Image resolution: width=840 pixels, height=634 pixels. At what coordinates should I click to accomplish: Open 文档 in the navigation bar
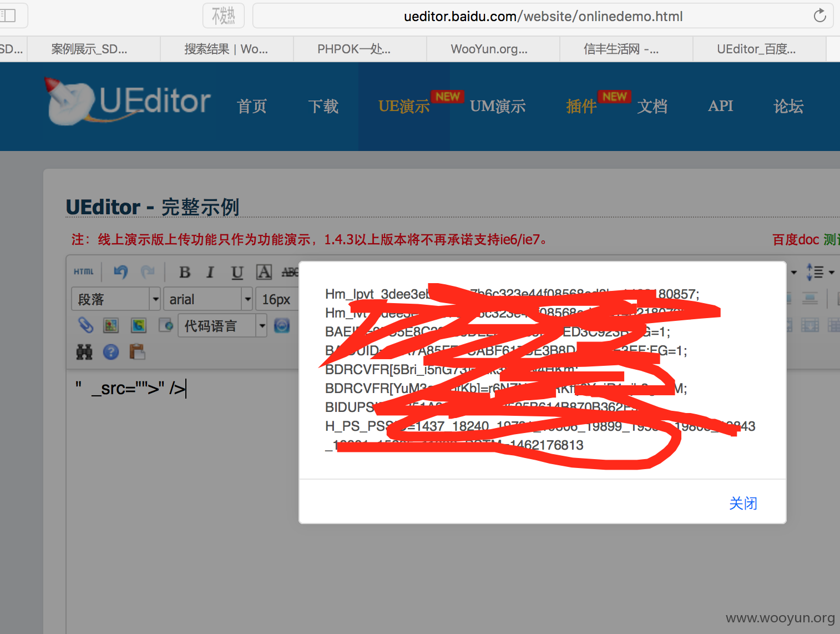652,106
